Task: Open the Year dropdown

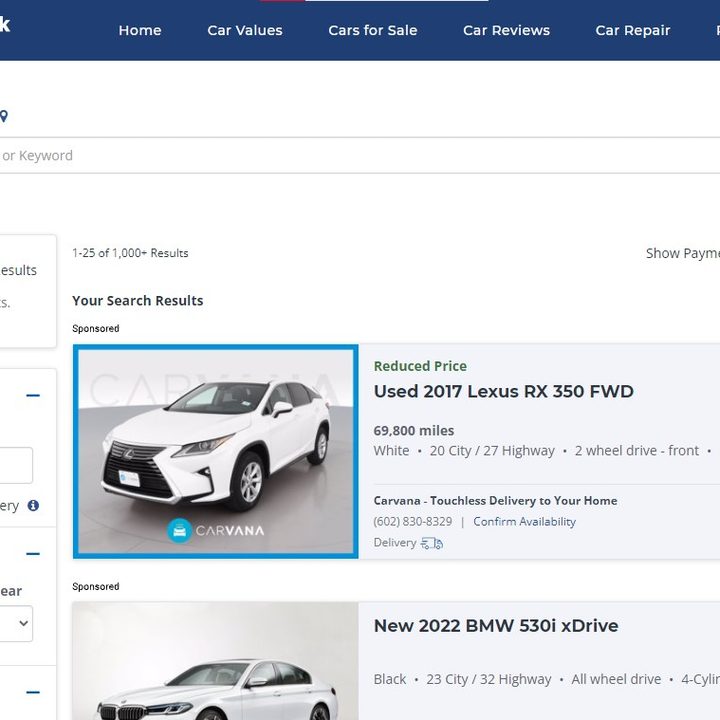Action: tap(18, 624)
